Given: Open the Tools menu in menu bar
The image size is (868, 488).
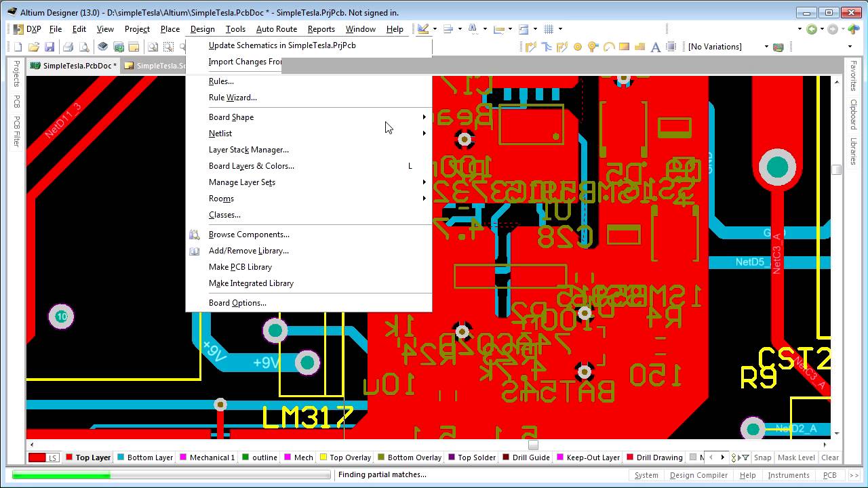Looking at the screenshot, I should (235, 29).
